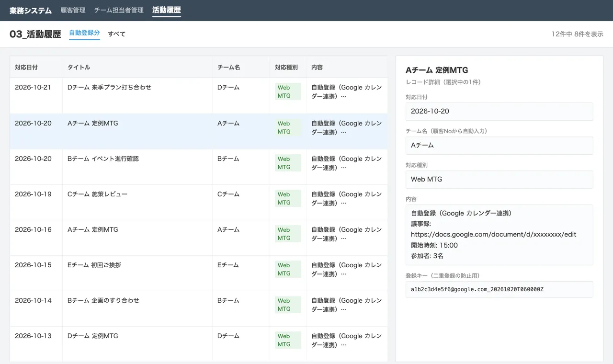Screen dimensions: 613x364
Task: Select the Dチーム 定例MTG row title
Action: [92, 336]
